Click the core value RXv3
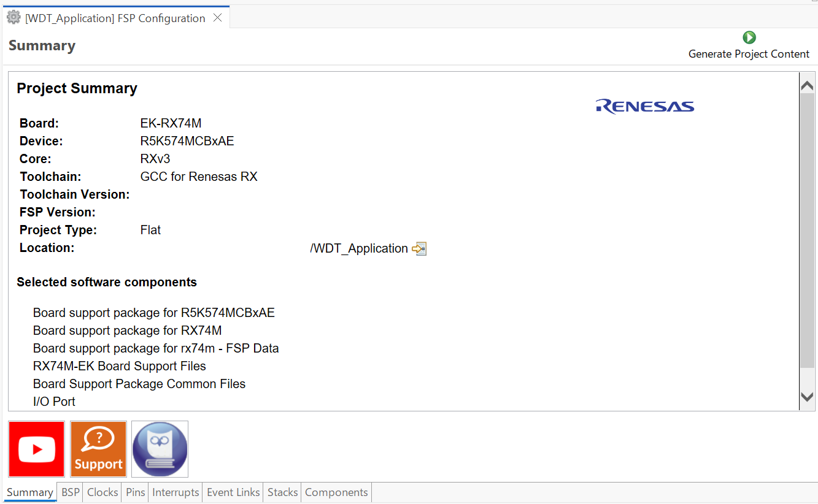The height and width of the screenshot is (504, 818). pos(155,159)
